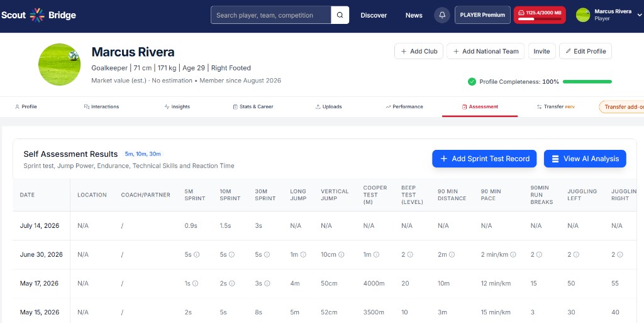
Task: Click the info icon beside May 17 30m sprint 3s
Action: coord(267,283)
